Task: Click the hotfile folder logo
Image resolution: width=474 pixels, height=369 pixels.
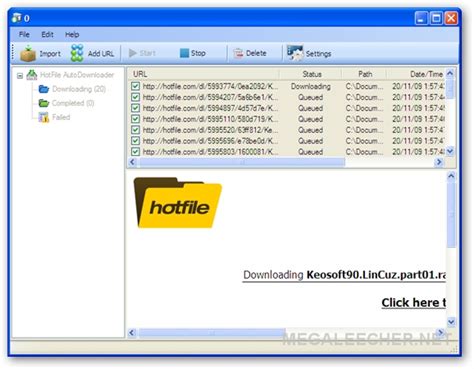Action: [x=178, y=203]
